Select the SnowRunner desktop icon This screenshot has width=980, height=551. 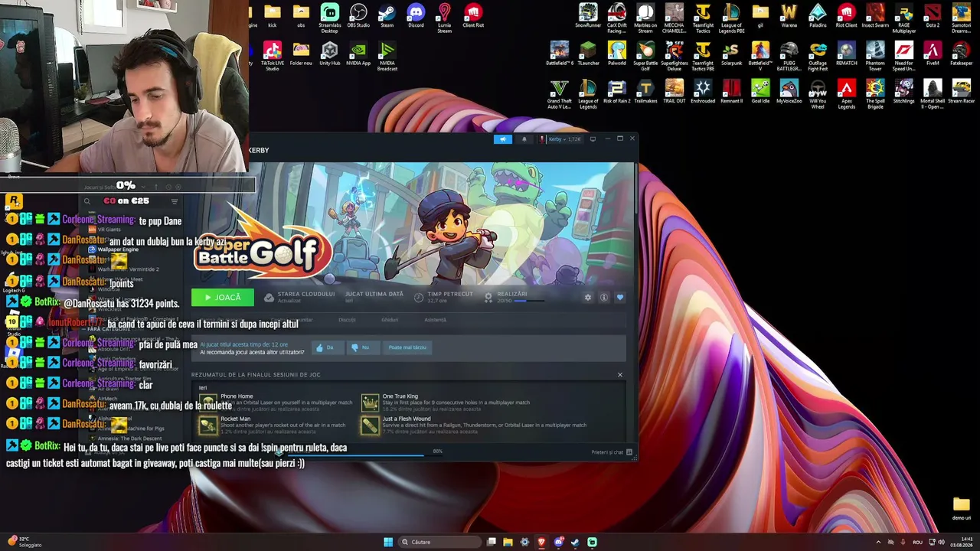click(588, 15)
